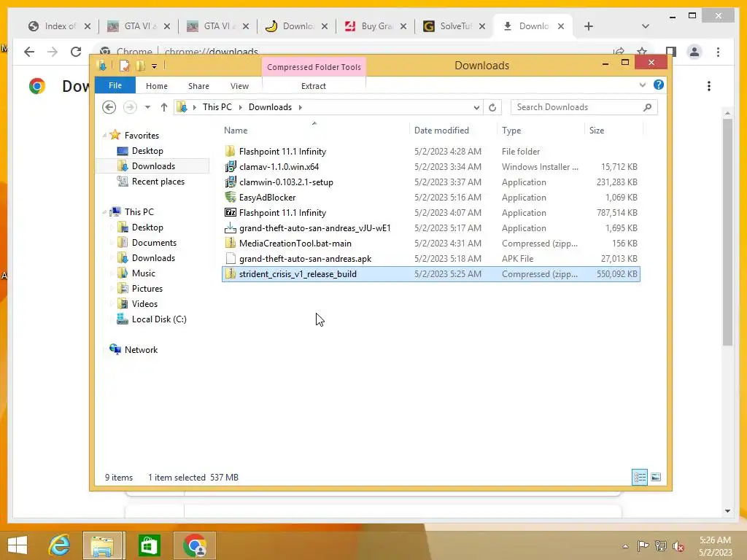The width and height of the screenshot is (747, 560).
Task: Show hidden system tray icons arrow
Action: tap(625, 546)
